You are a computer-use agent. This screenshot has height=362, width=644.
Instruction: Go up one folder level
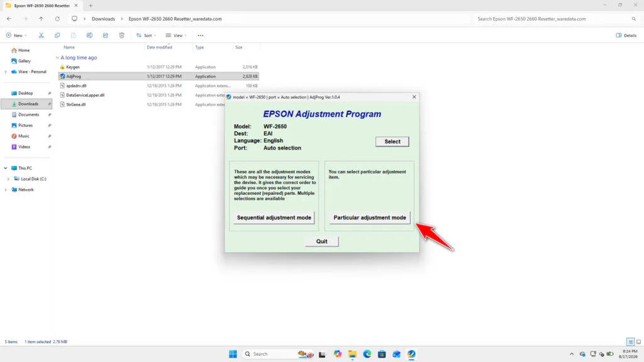[x=41, y=19]
